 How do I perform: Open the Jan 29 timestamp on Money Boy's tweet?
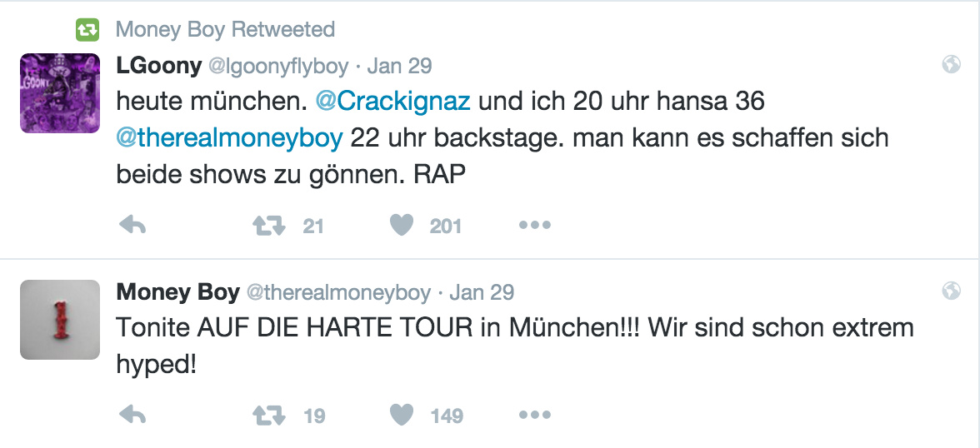point(482,292)
